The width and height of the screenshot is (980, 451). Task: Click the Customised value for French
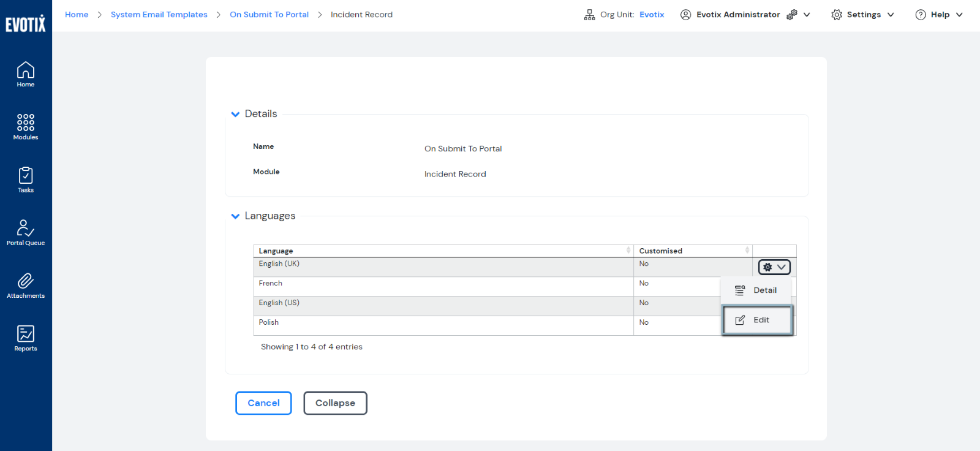pos(644,283)
